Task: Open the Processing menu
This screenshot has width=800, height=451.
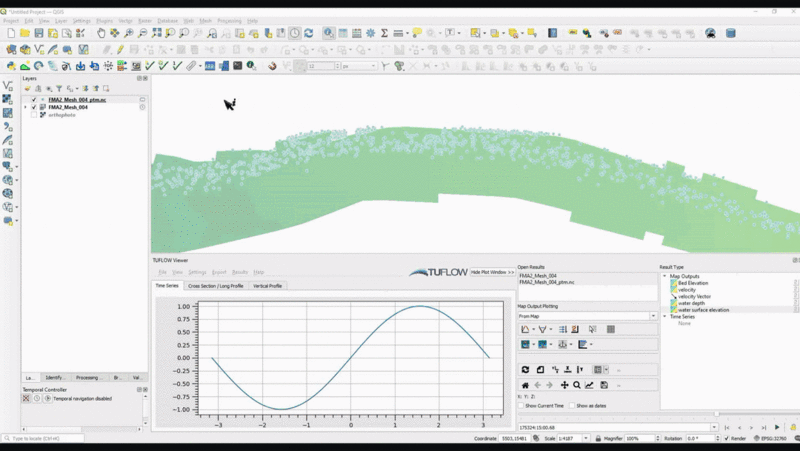Action: (230, 21)
